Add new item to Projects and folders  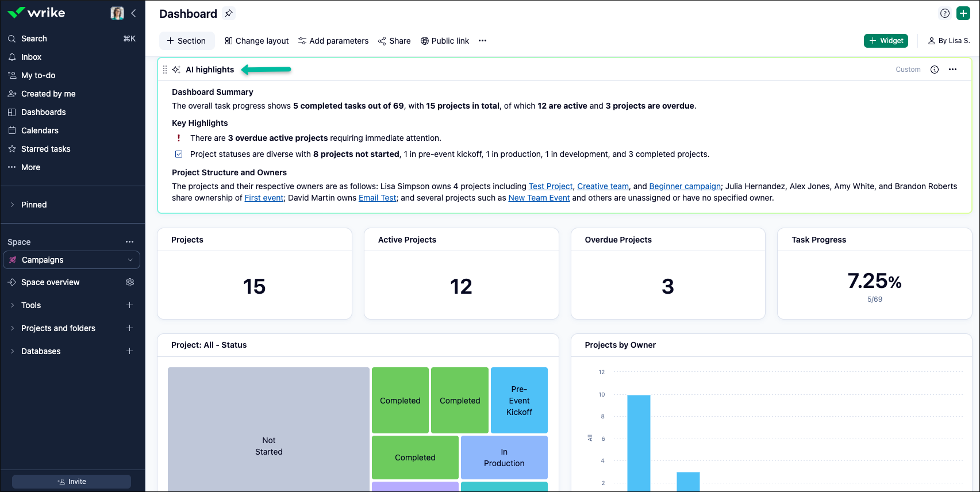(x=130, y=328)
